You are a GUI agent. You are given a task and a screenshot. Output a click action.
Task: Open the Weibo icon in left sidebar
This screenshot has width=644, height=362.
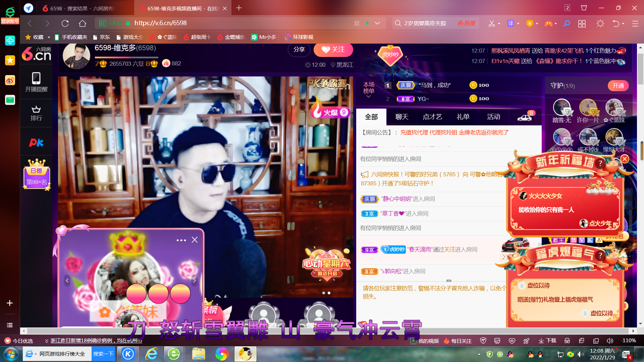10,80
